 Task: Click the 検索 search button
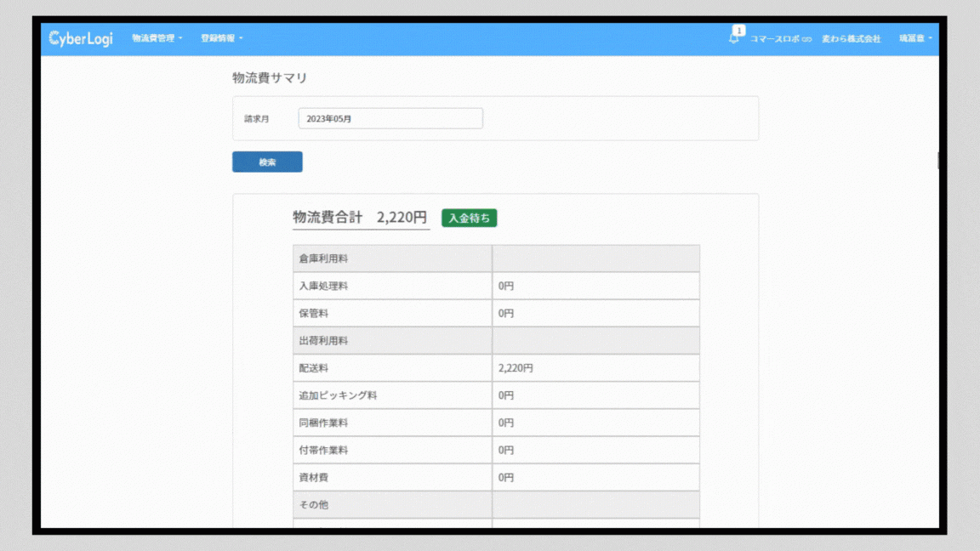coord(267,162)
